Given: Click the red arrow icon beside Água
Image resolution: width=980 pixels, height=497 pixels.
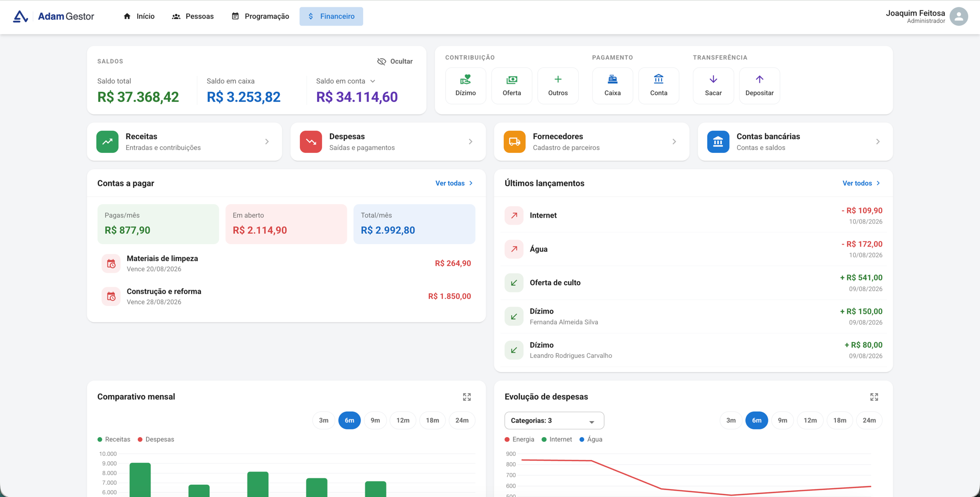Looking at the screenshot, I should tap(514, 249).
